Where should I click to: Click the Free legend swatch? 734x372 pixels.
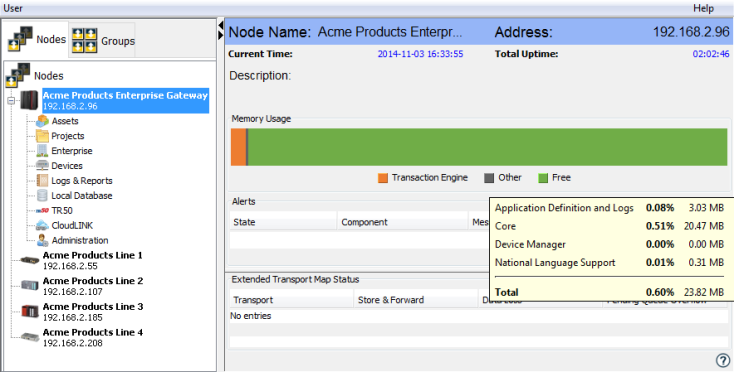[x=543, y=178]
